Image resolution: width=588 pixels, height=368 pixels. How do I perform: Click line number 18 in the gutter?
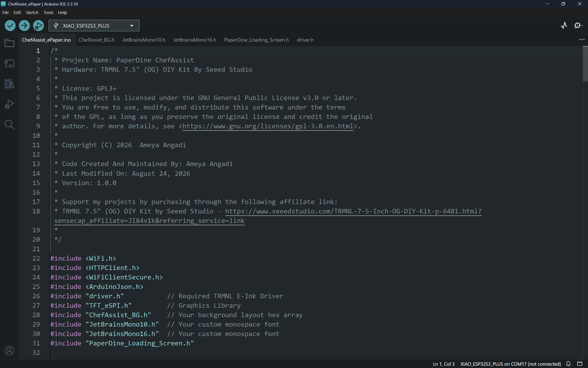point(36,211)
